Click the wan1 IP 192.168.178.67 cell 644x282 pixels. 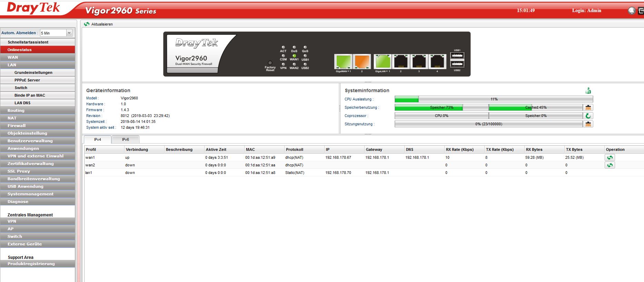338,157
